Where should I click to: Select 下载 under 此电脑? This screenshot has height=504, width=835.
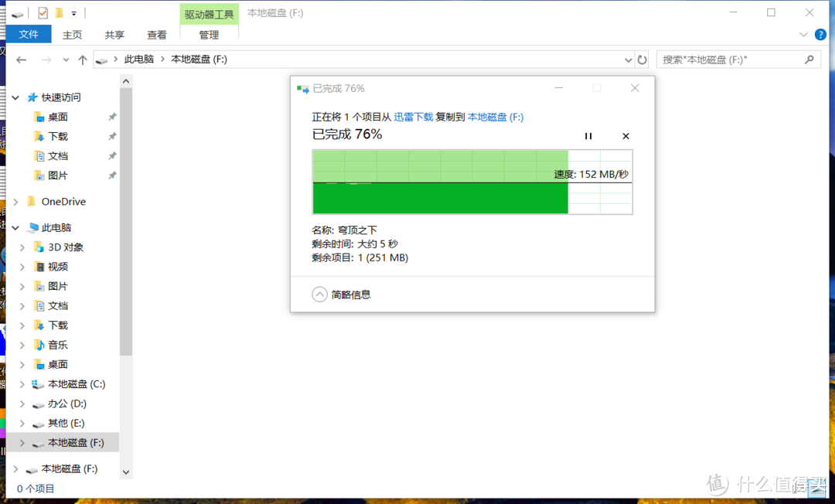[57, 325]
